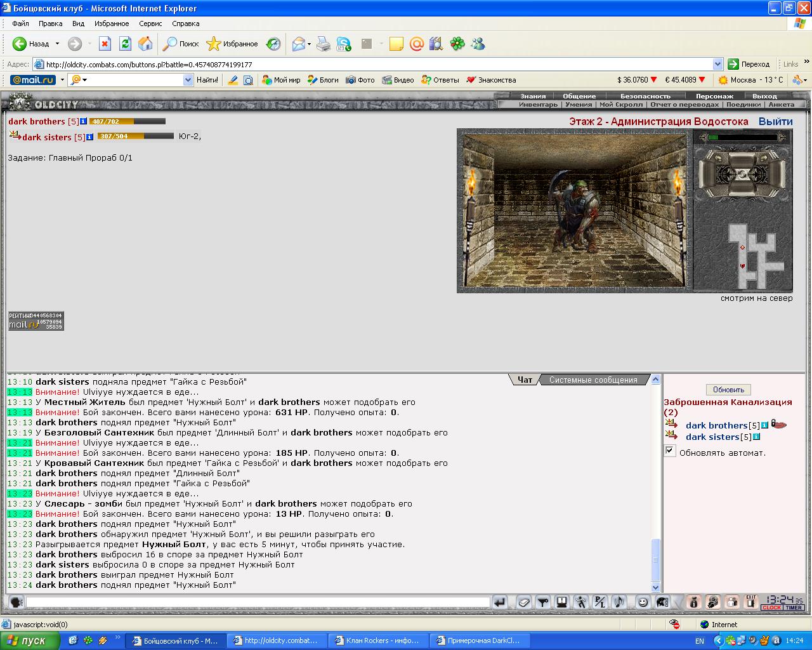Open the 'Сервис' menu in IE
The width and height of the screenshot is (812, 650).
150,23
